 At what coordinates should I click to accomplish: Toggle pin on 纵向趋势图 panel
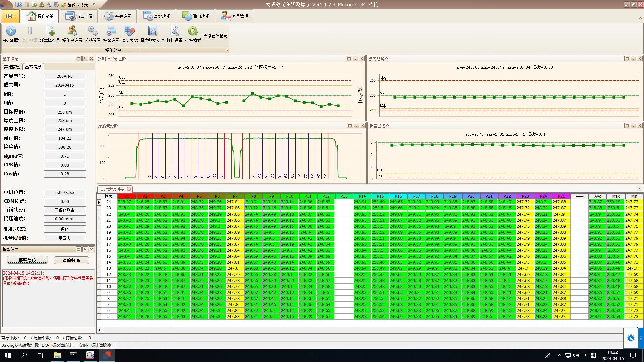point(633,59)
